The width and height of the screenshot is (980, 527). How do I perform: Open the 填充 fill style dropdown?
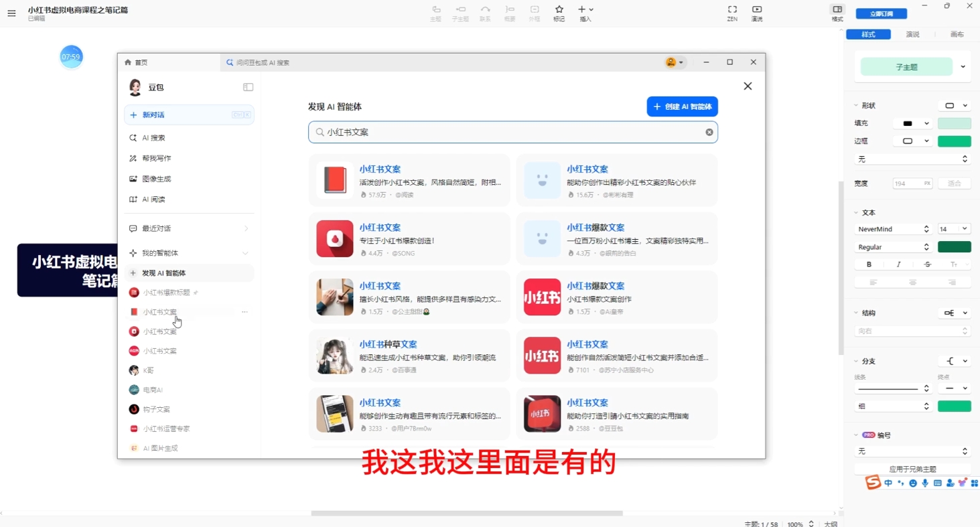(912, 123)
